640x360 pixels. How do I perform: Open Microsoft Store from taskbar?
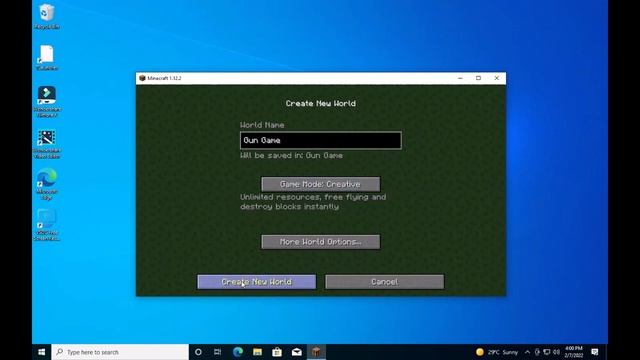(277, 352)
